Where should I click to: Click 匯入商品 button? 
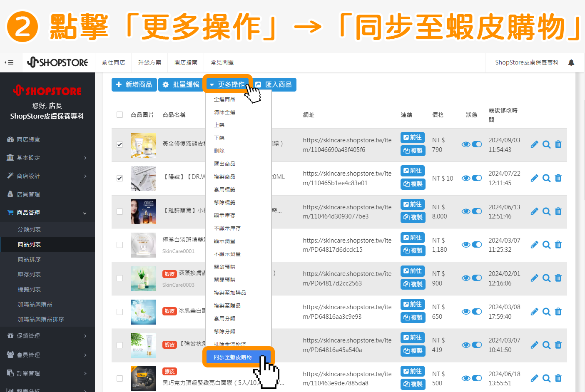[x=274, y=84]
